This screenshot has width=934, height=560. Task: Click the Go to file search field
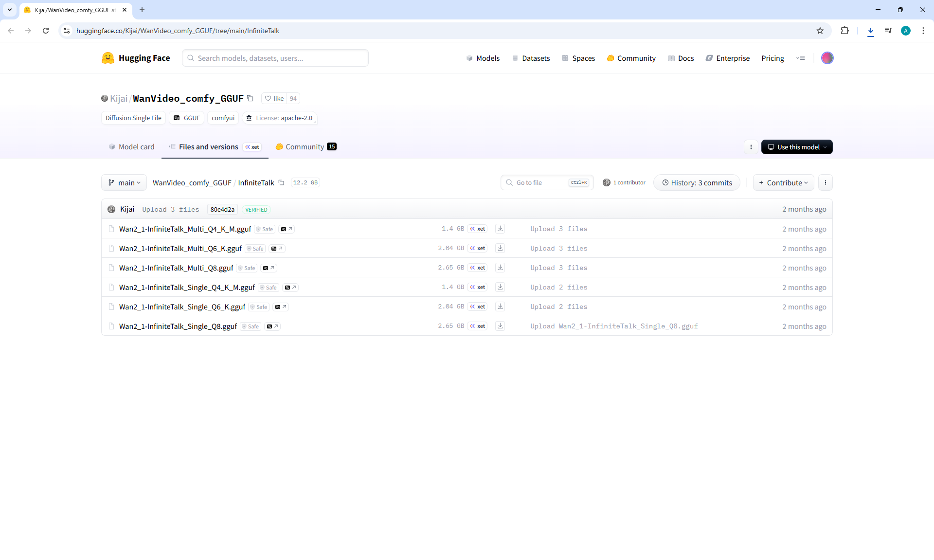[540, 183]
